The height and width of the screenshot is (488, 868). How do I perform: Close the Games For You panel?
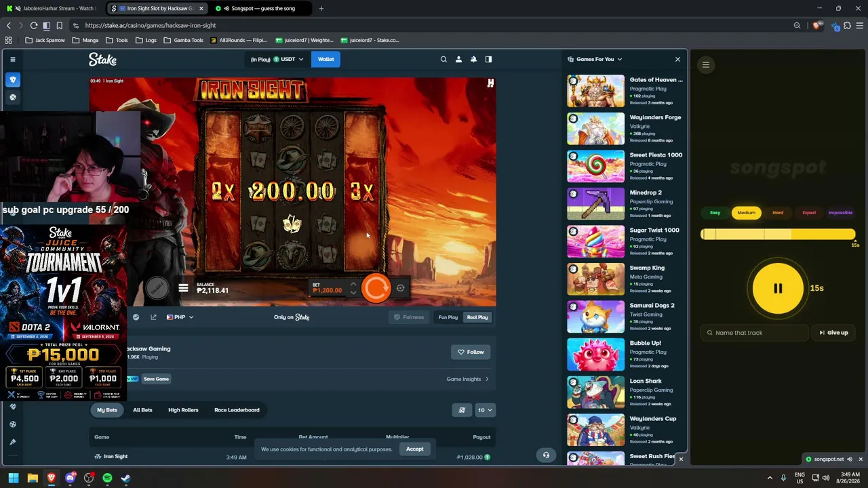pyautogui.click(x=677, y=60)
